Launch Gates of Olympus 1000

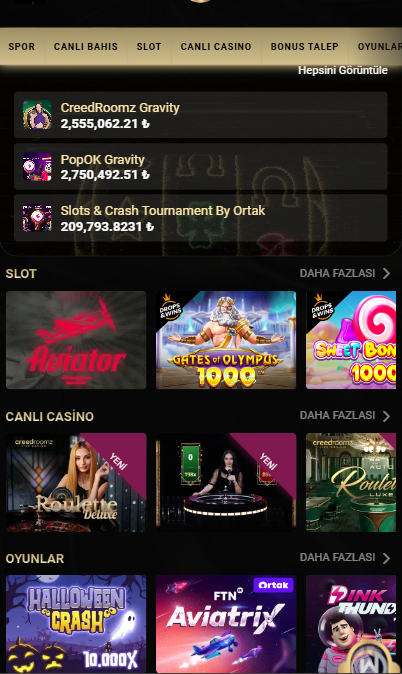point(226,340)
